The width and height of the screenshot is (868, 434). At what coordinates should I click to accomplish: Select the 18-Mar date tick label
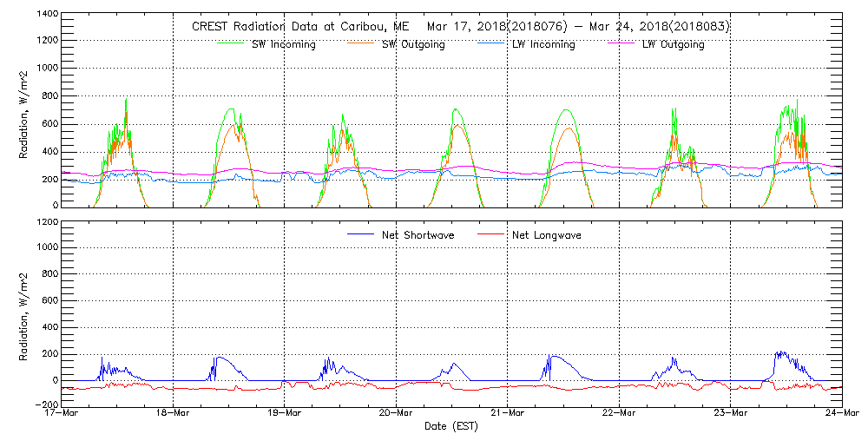coord(173,414)
